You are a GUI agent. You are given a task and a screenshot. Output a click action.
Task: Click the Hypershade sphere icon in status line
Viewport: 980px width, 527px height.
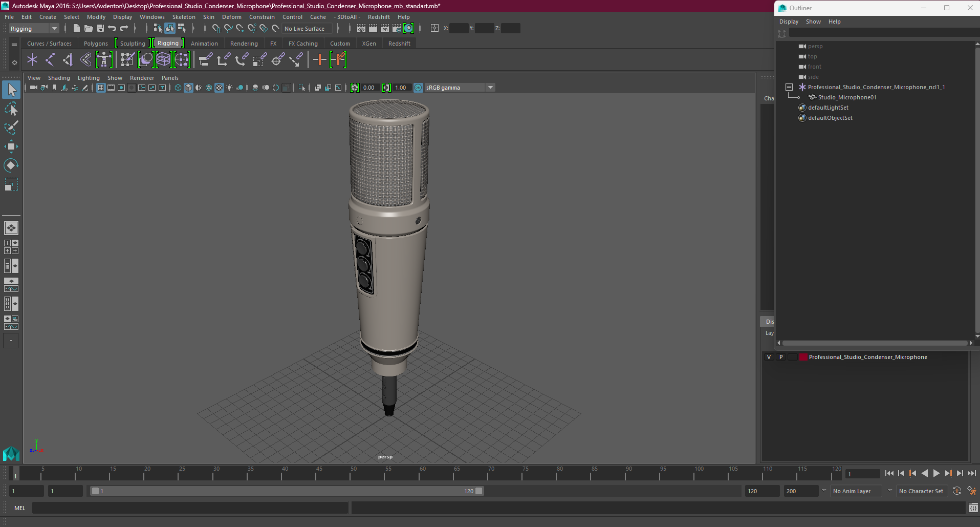[408, 29]
